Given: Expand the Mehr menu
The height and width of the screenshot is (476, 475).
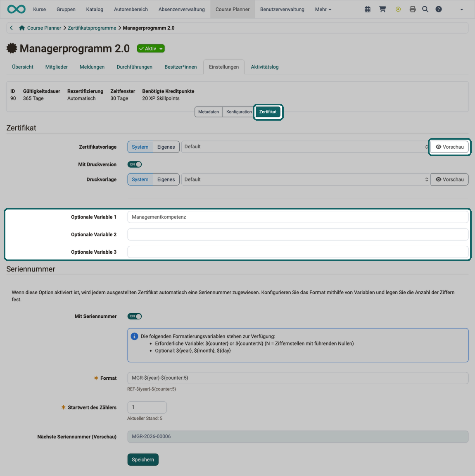Looking at the screenshot, I should 323,10.
